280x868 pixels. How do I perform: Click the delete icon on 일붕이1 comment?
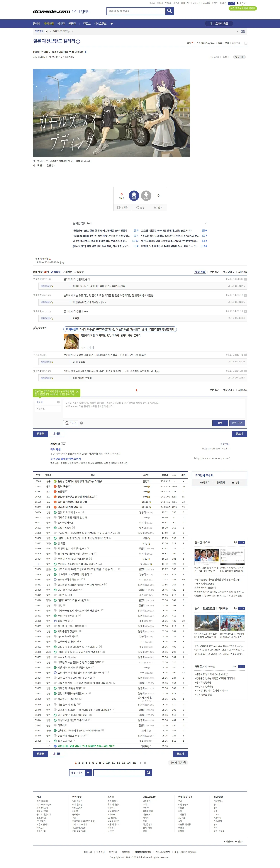point(245,279)
